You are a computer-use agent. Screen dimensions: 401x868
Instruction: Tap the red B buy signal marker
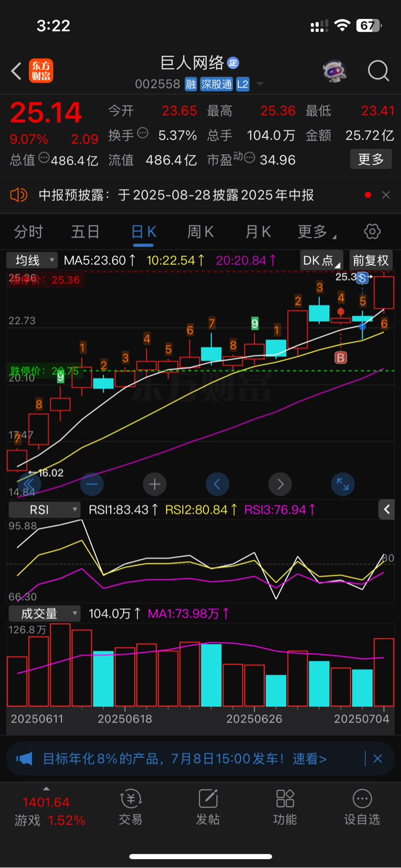340,358
